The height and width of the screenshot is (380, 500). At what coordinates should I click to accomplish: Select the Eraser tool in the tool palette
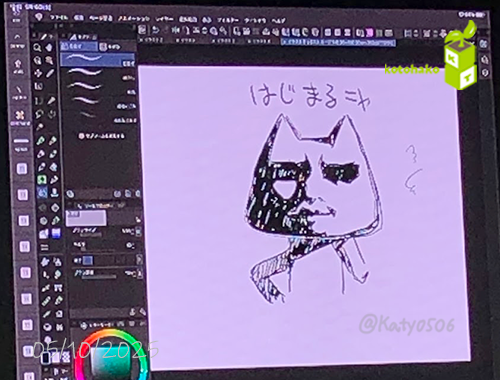(x=54, y=167)
